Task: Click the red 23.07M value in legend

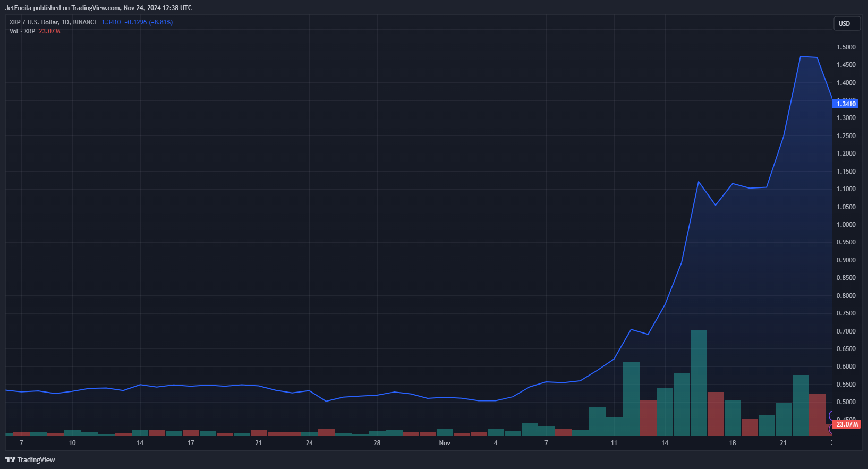Action: click(49, 31)
